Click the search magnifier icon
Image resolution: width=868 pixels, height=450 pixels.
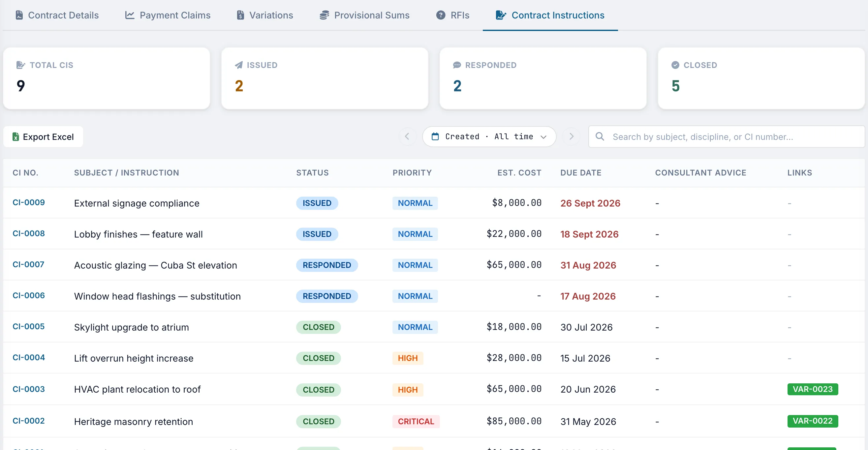(600, 137)
